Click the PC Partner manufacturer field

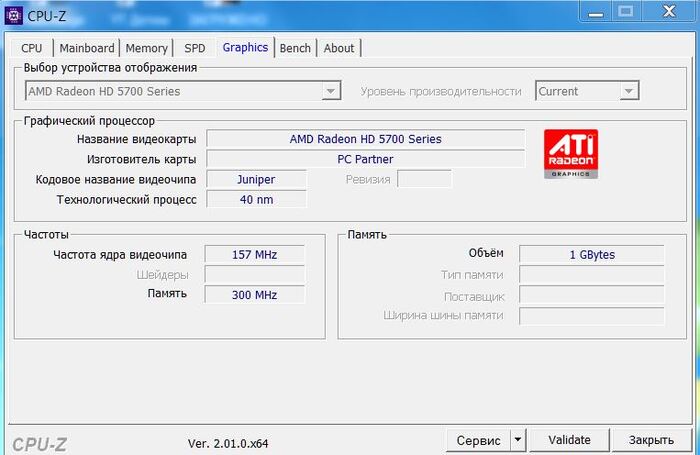coord(365,159)
